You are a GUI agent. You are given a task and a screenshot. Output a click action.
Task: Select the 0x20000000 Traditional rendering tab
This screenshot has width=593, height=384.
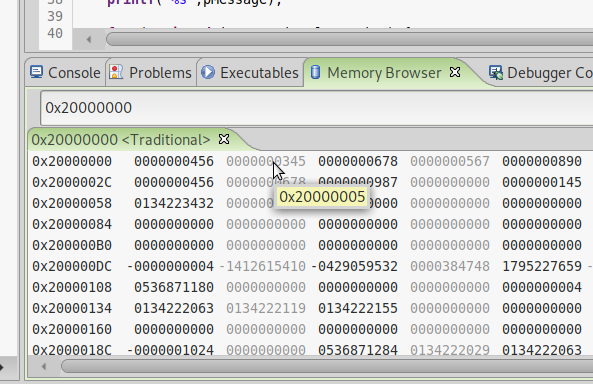click(x=121, y=140)
